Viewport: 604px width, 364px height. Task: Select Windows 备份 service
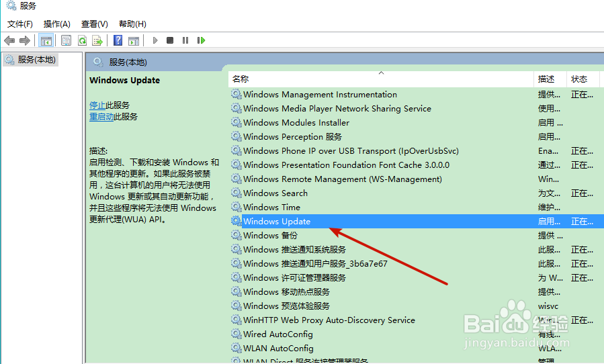270,235
